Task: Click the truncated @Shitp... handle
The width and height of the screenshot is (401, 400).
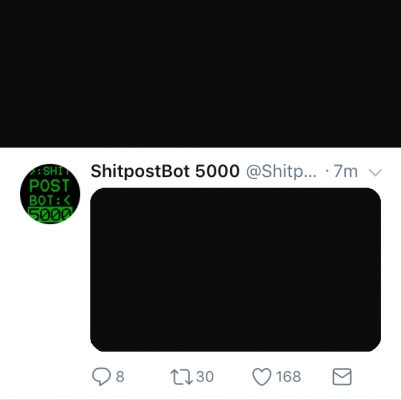Action: tap(281, 172)
